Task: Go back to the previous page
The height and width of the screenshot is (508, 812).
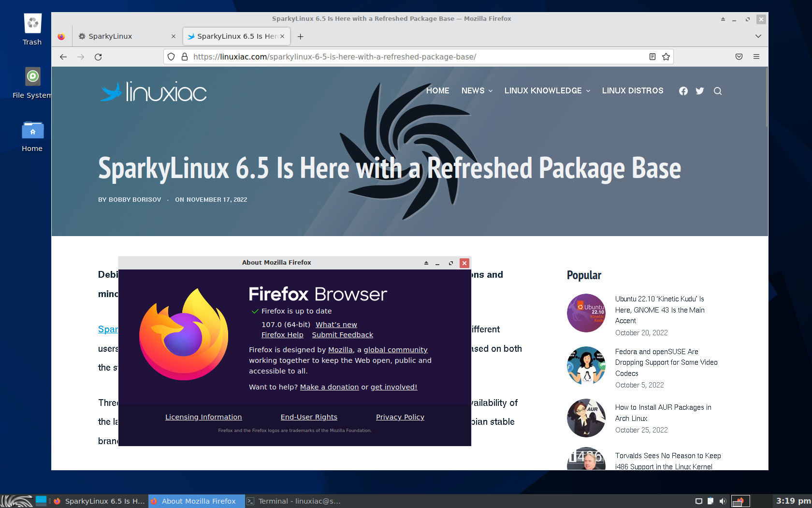Action: click(63, 57)
